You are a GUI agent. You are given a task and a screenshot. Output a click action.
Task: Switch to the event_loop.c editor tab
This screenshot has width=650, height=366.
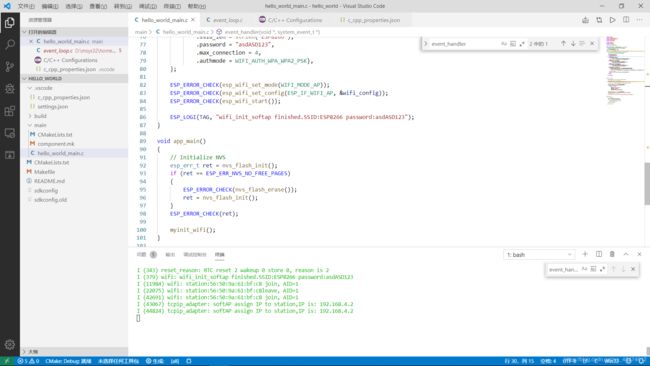(x=228, y=20)
